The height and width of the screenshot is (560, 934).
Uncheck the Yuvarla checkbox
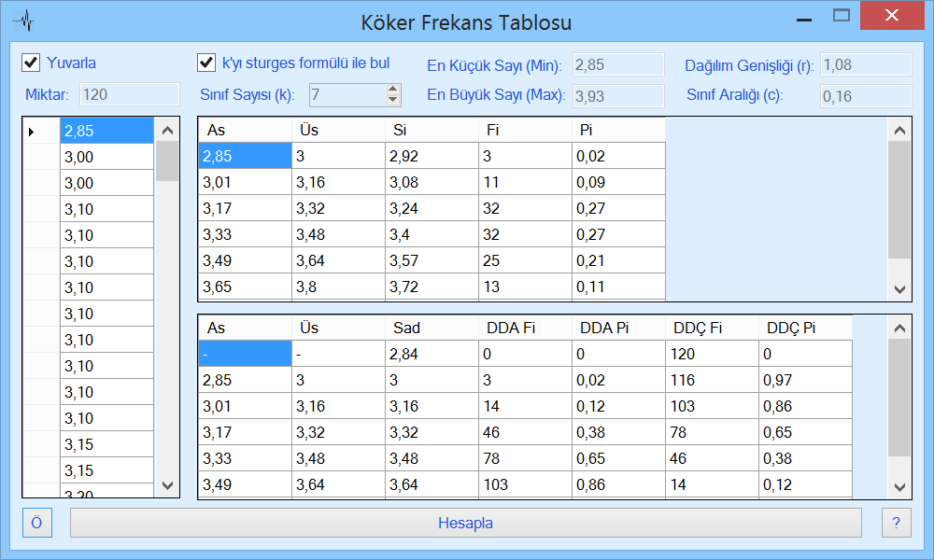[x=30, y=62]
